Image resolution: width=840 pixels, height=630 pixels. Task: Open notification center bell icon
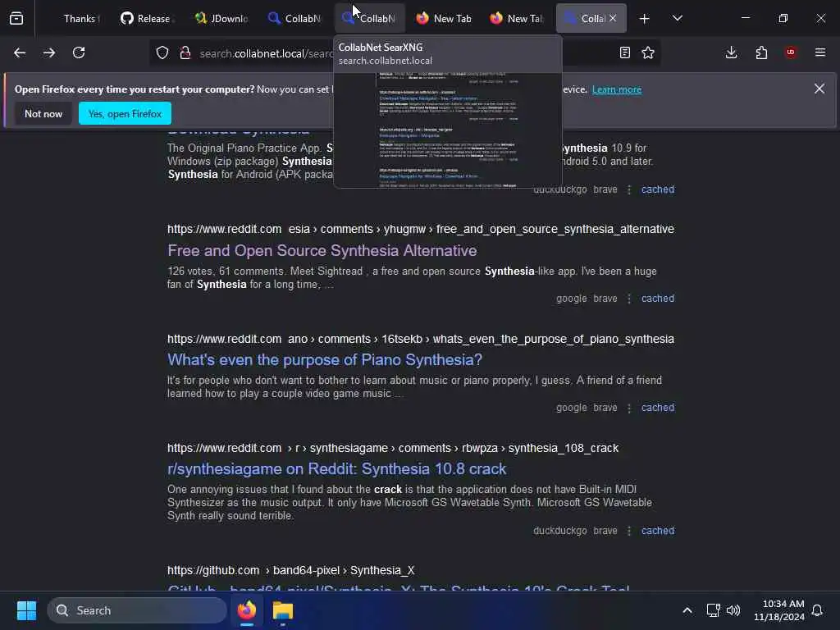coord(818,610)
